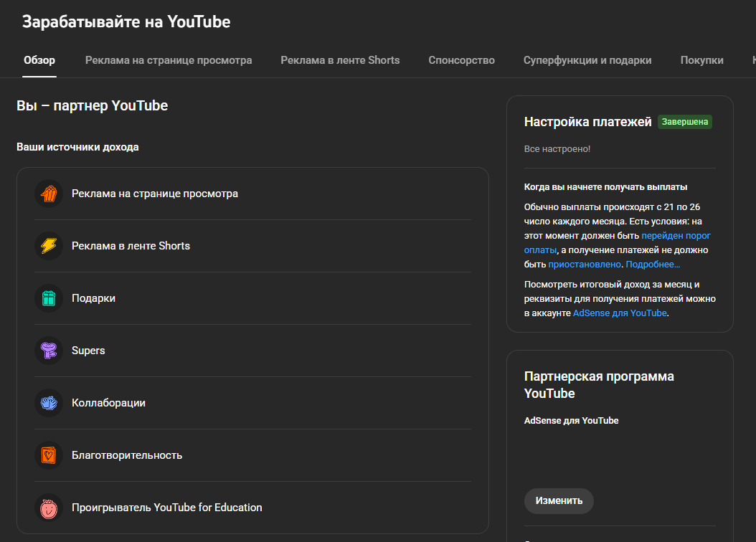Click the Когда вы начнете получать выплаты heading
Image resolution: width=756 pixels, height=542 pixels.
click(605, 187)
